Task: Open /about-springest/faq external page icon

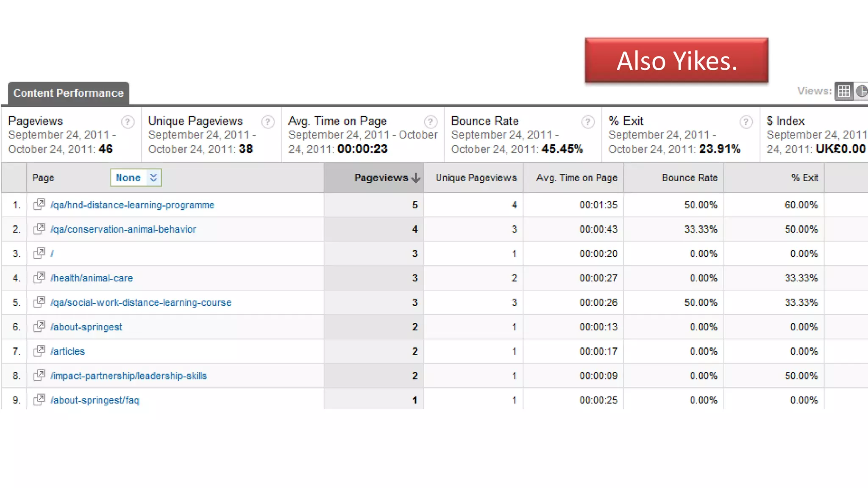Action: pos(39,400)
